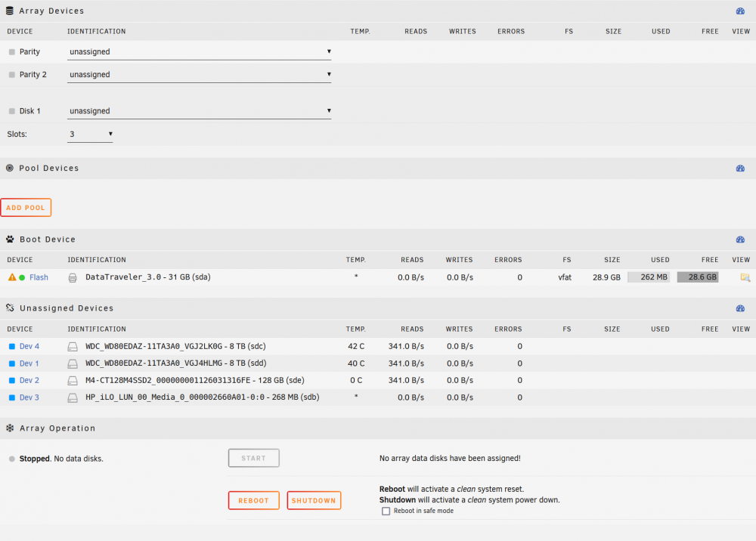Click grey status square next to Parity
The image size is (756, 541).
[12, 52]
